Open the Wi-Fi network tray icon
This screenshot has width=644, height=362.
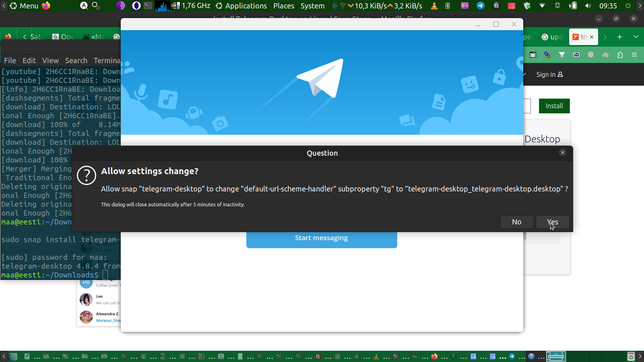[542, 6]
